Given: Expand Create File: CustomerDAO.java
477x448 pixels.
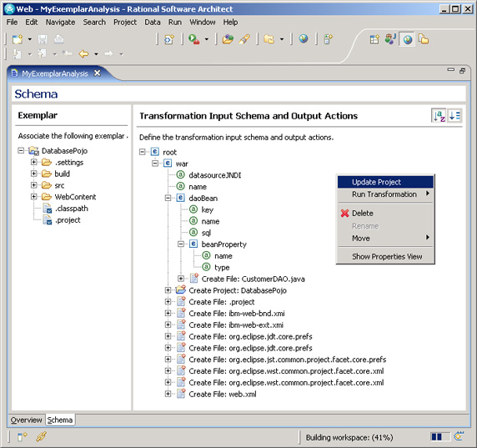Looking at the screenshot, I should 181,279.
